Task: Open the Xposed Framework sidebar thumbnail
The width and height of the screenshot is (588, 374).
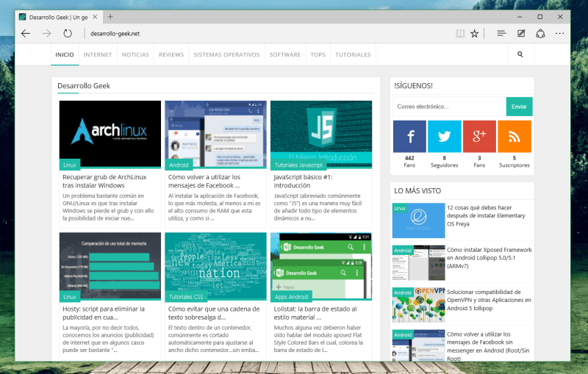Action: coord(418,263)
